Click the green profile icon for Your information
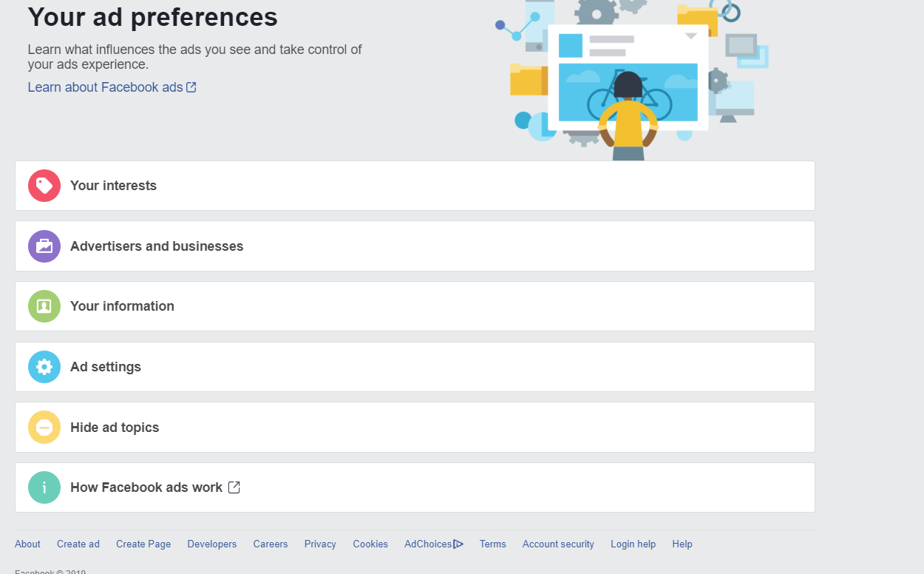The width and height of the screenshot is (924, 574). pyautogui.click(x=44, y=306)
